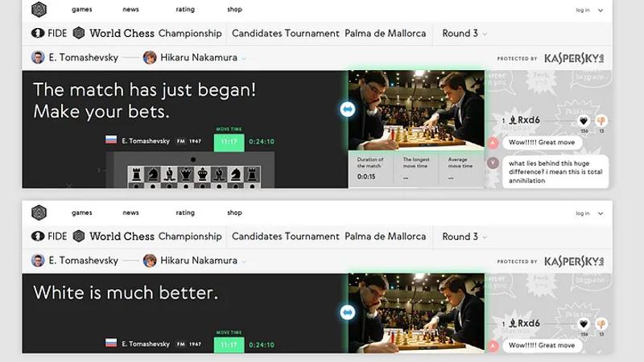Screen dimensions: 644x362
Task: Click the E. Tomashevsky avatar in the lower page
Action: (x=38, y=260)
